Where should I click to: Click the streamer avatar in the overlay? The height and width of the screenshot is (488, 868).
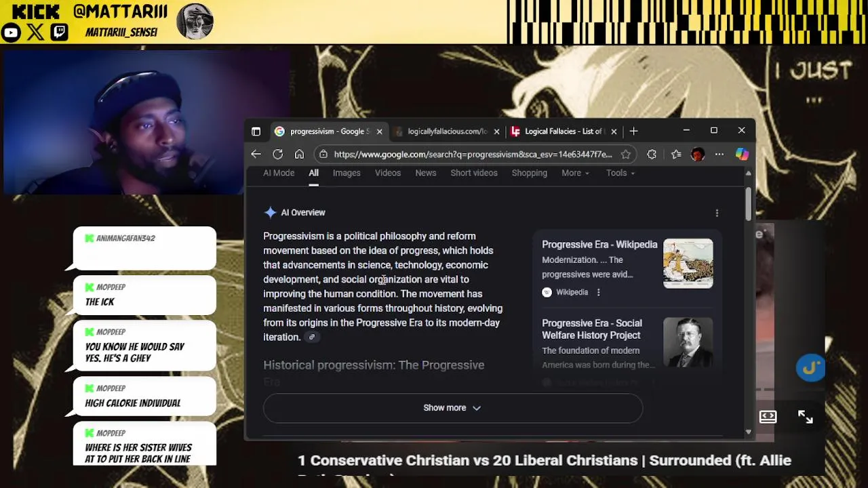pyautogui.click(x=195, y=21)
